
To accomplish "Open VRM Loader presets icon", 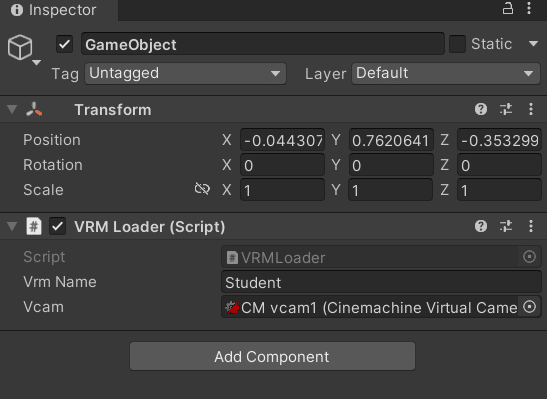I will coord(506,226).
